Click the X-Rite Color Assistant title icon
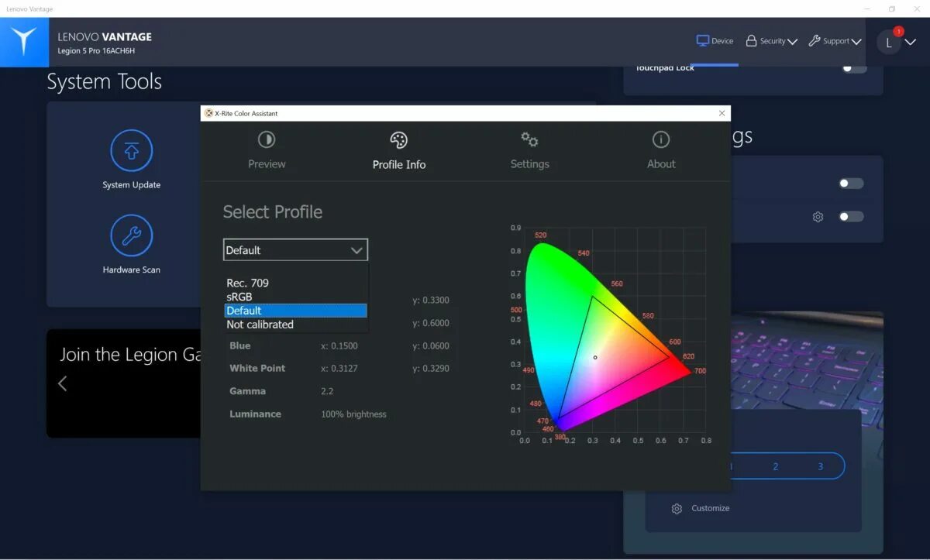Viewport: 930px width, 560px height. pos(208,113)
